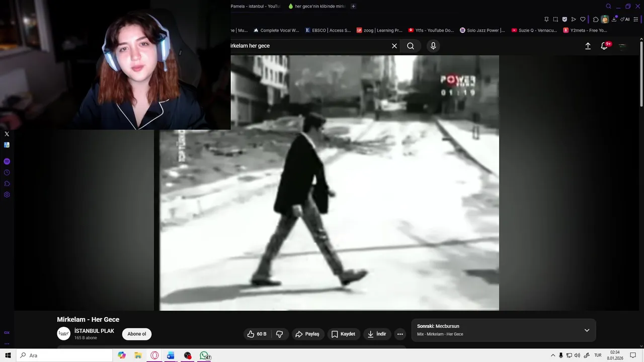Open EBSCO | Access S... bookmark
This screenshot has height=362, width=644.
coord(328,30)
